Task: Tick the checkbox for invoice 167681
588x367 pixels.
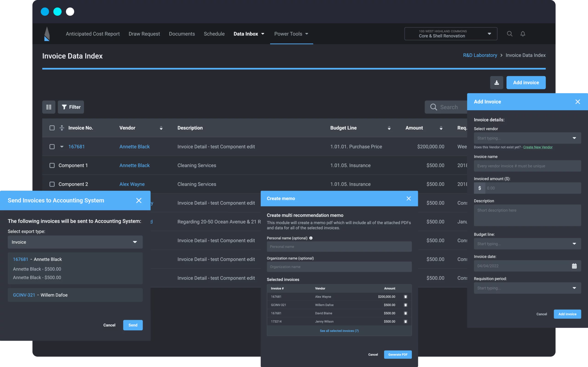Action: pos(52,147)
